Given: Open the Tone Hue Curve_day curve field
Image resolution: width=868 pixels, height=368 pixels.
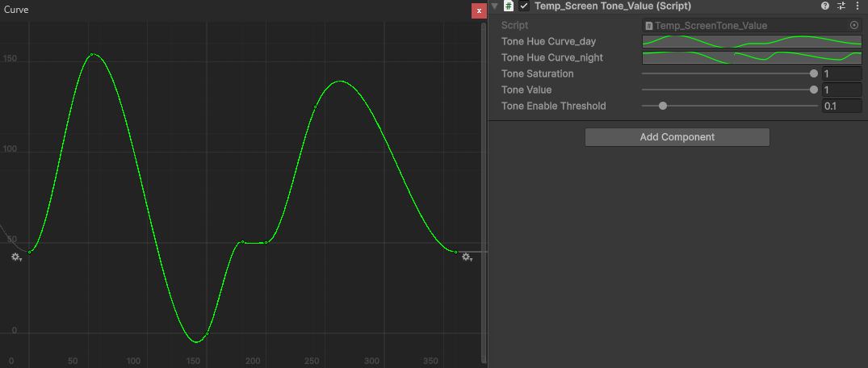Looking at the screenshot, I should point(752,41).
